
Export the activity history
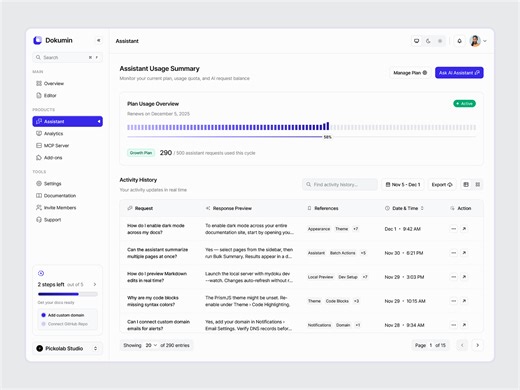click(442, 184)
